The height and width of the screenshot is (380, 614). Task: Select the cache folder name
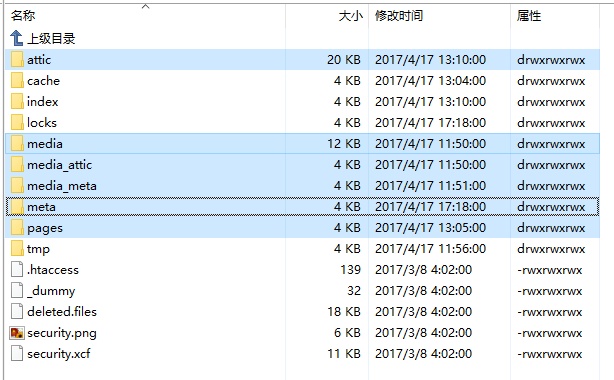tap(43, 81)
